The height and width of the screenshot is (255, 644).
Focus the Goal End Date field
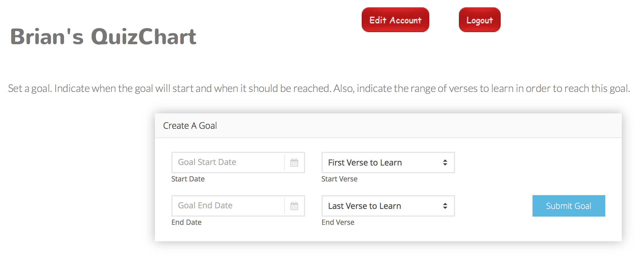(x=228, y=206)
